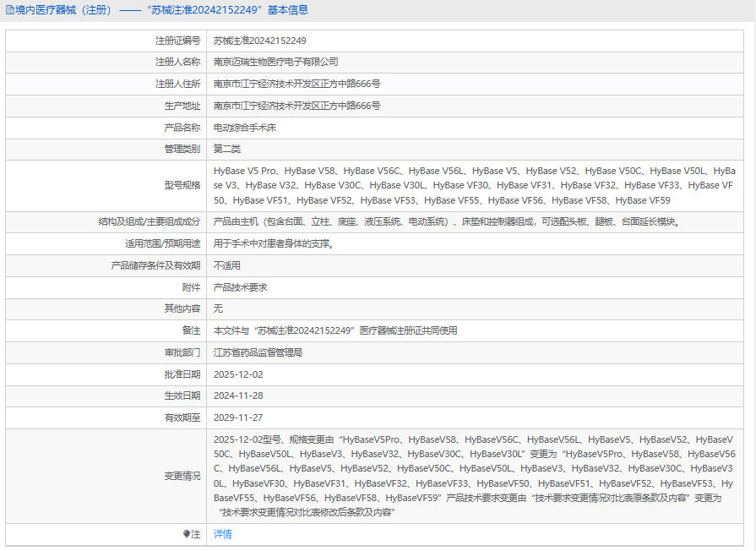Click the 注册人住所 address value
The image size is (756, 551).
[297, 84]
